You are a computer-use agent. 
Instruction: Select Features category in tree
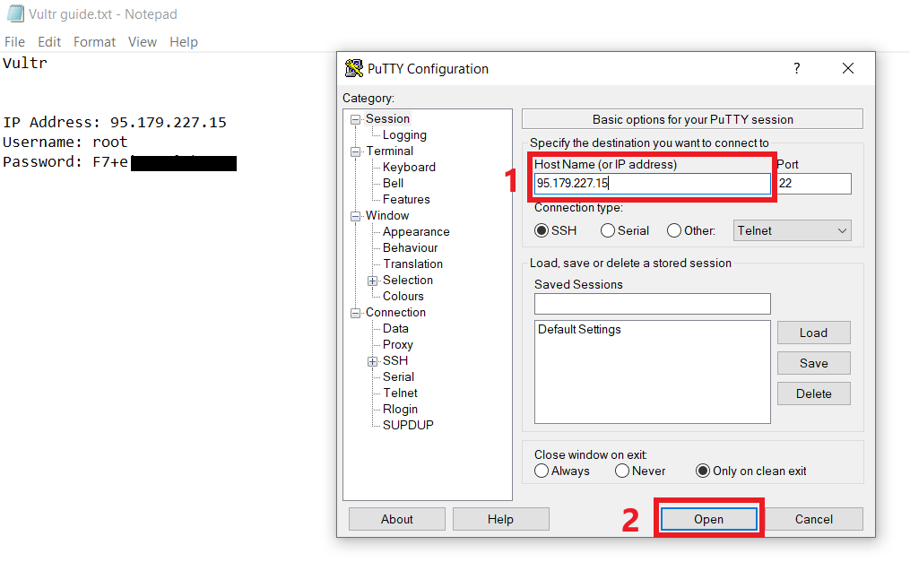pyautogui.click(x=406, y=200)
